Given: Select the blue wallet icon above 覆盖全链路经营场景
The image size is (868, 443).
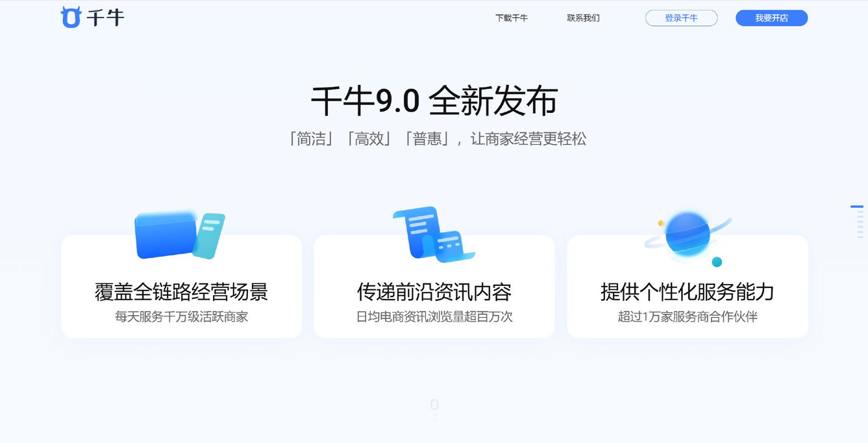Looking at the screenshot, I should pyautogui.click(x=180, y=233).
